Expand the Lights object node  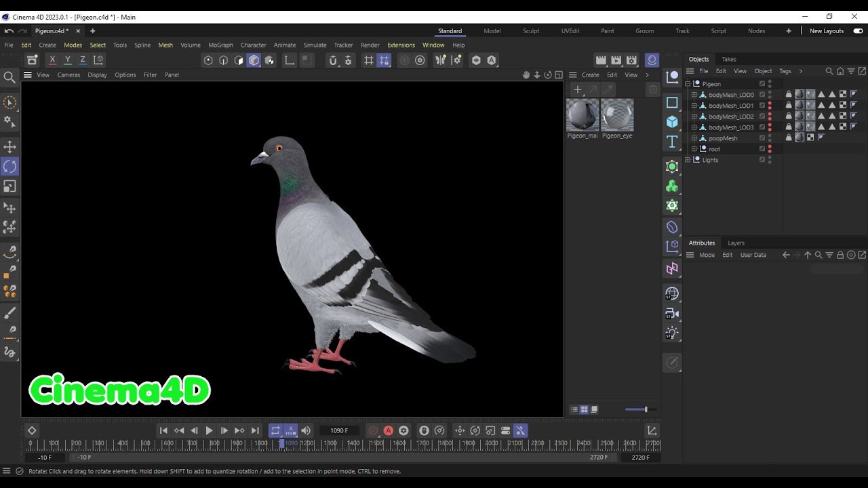pyautogui.click(x=688, y=160)
